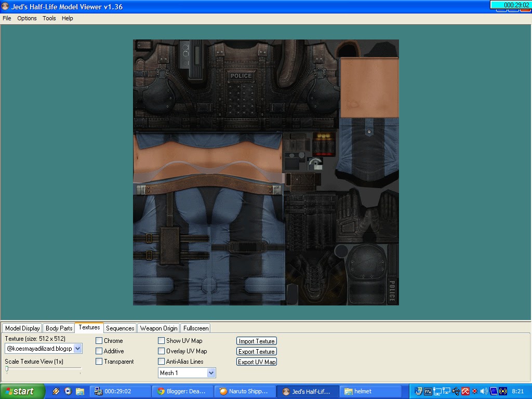Switch to the Sequences tab
Screen dimensions: 532x399
click(120, 328)
